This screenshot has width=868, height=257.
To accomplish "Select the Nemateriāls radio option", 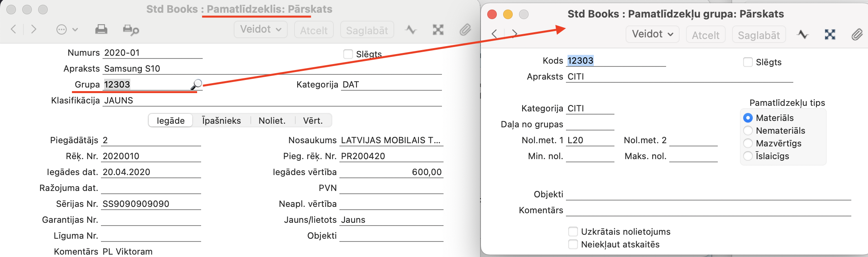I will click(x=748, y=130).
